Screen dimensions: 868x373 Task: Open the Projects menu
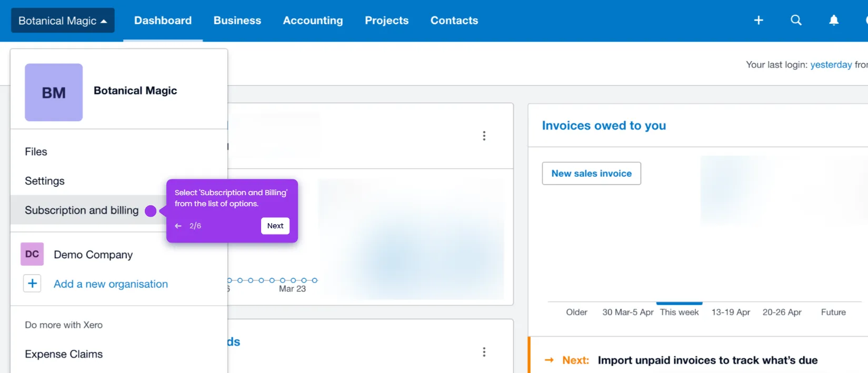(x=387, y=21)
